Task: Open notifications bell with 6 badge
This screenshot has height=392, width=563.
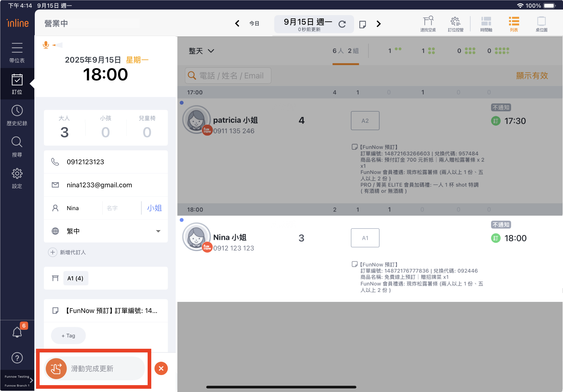Action: coord(17,332)
